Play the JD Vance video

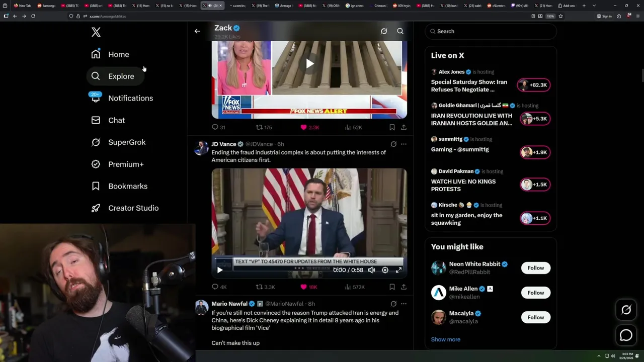(x=220, y=270)
